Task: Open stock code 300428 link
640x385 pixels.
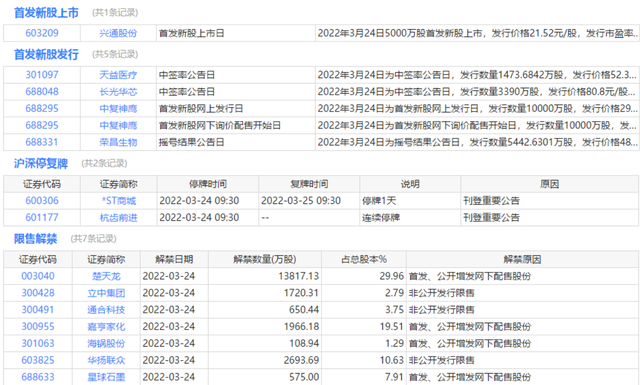Action: pyautogui.click(x=38, y=293)
